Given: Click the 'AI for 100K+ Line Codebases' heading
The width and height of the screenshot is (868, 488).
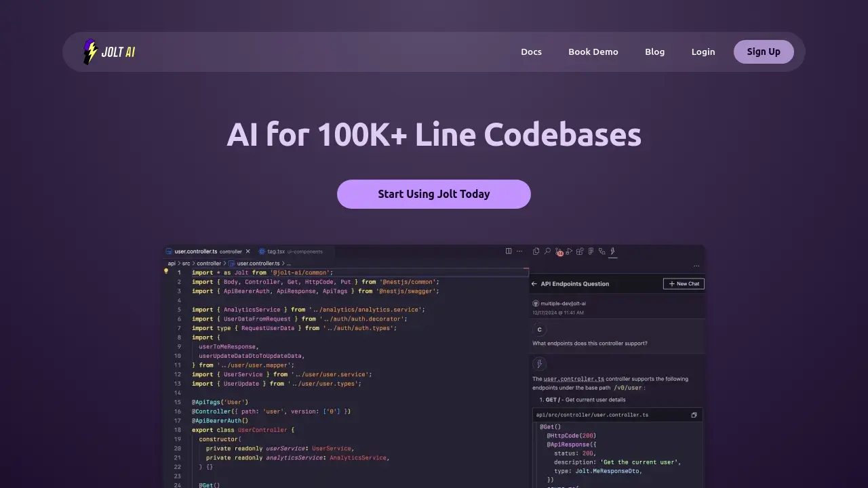Looking at the screenshot, I should point(434,134).
